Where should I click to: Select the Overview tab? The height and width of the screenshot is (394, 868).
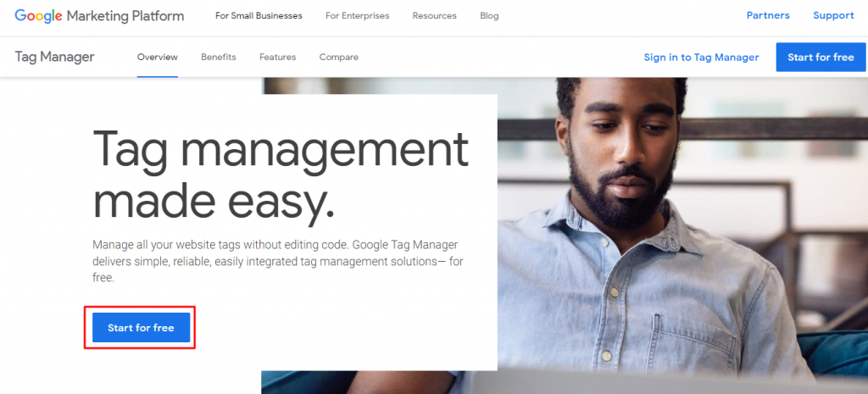[x=157, y=57]
